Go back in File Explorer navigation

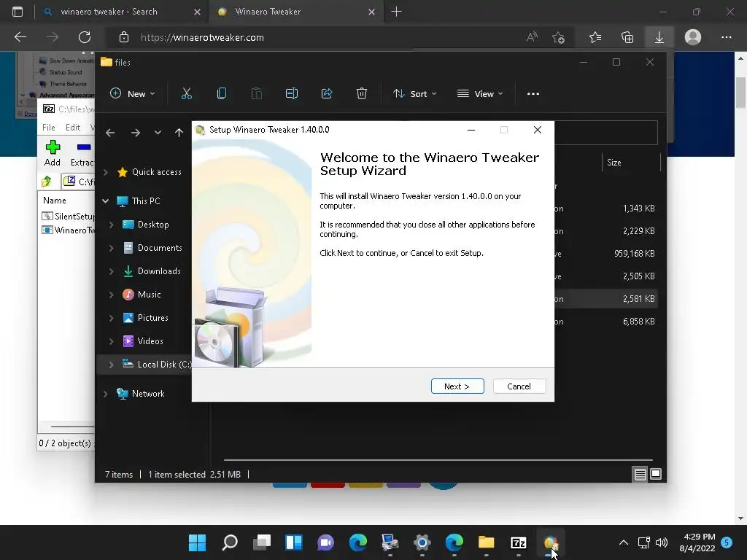coord(110,133)
